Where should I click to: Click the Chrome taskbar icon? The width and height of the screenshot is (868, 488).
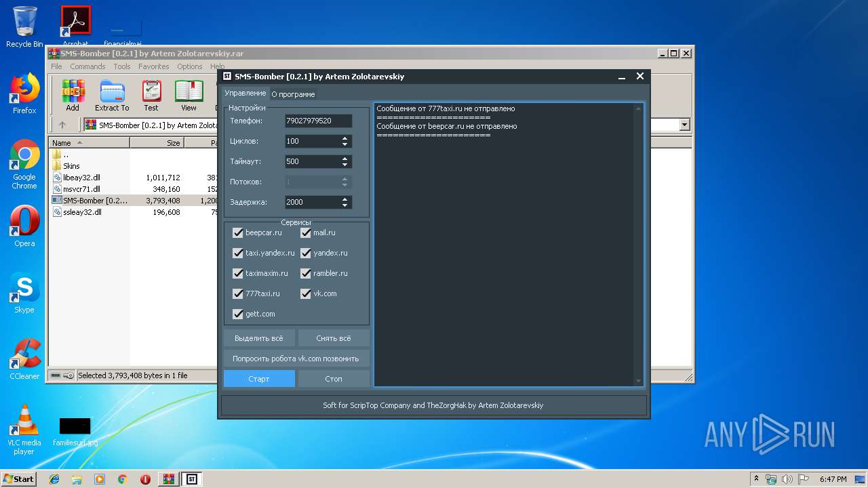(122, 479)
